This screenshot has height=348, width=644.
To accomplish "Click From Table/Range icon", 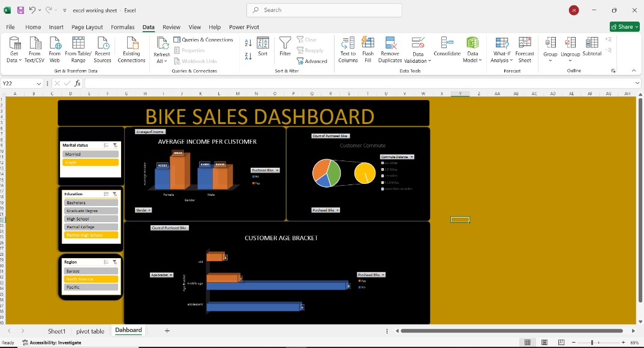I will pos(78,43).
